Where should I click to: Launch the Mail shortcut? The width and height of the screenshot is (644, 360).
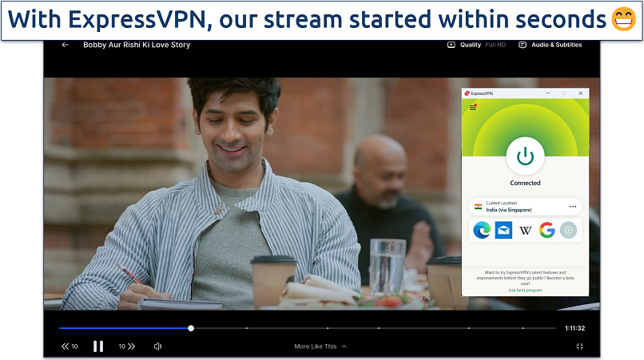pos(503,230)
